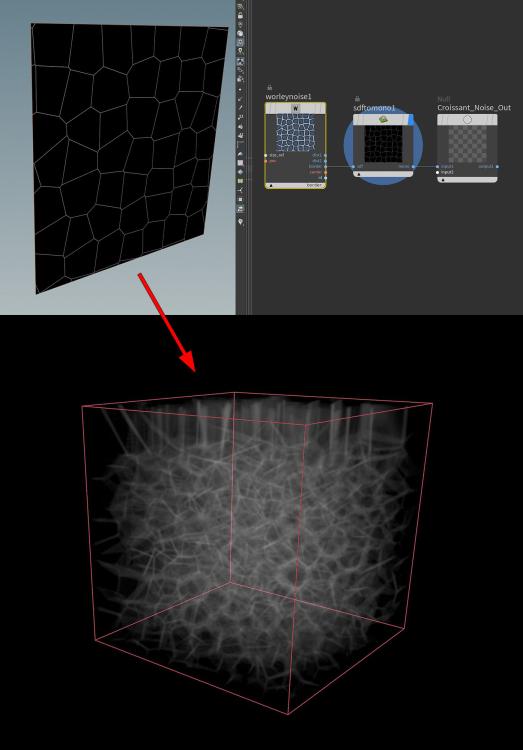Click the shaded sphere icon in viewport toolbar

click(x=240, y=33)
